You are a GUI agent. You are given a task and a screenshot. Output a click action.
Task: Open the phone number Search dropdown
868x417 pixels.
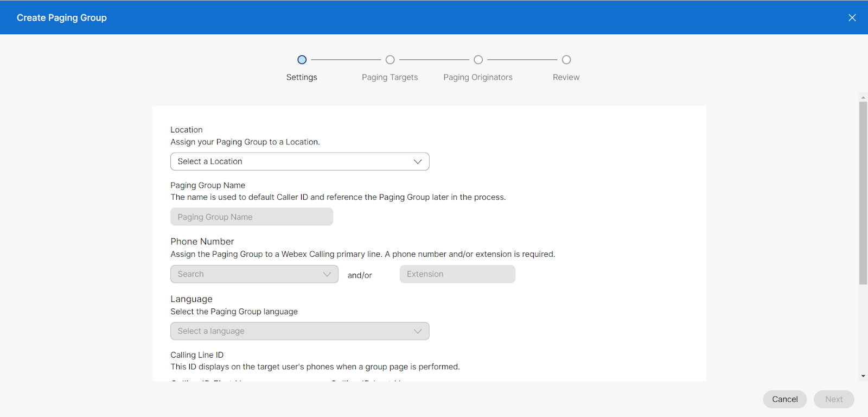click(x=254, y=274)
